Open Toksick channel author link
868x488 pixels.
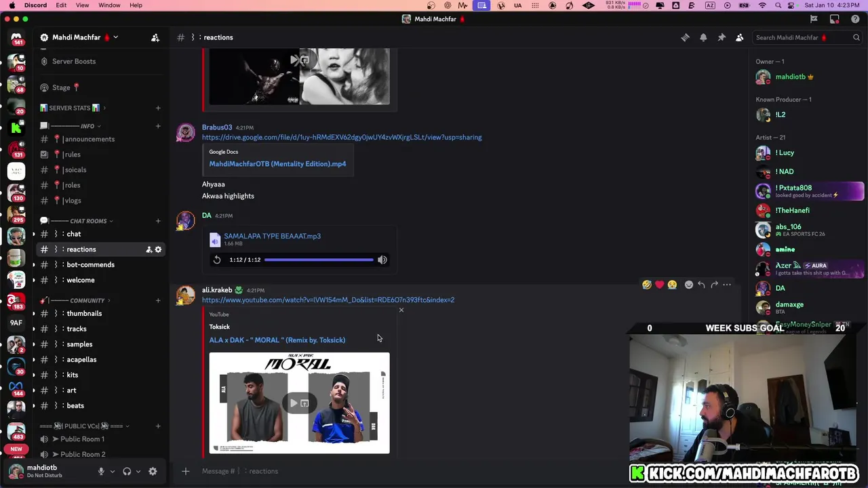[x=220, y=327]
